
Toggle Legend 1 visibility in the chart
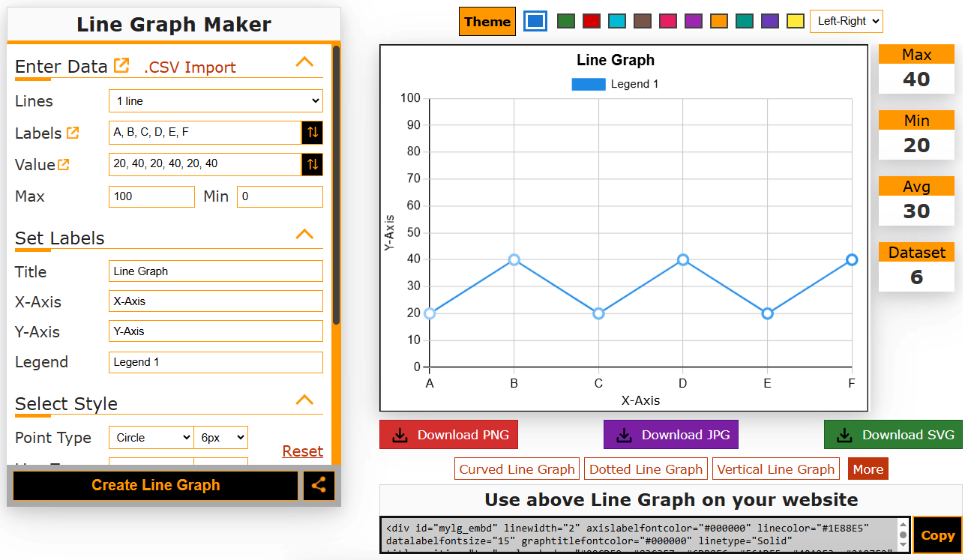click(x=614, y=84)
